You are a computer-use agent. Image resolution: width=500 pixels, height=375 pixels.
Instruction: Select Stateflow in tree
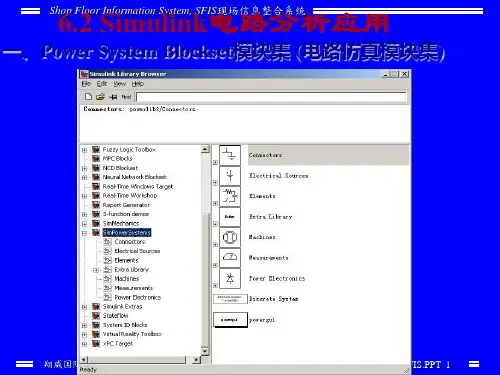[115, 316]
